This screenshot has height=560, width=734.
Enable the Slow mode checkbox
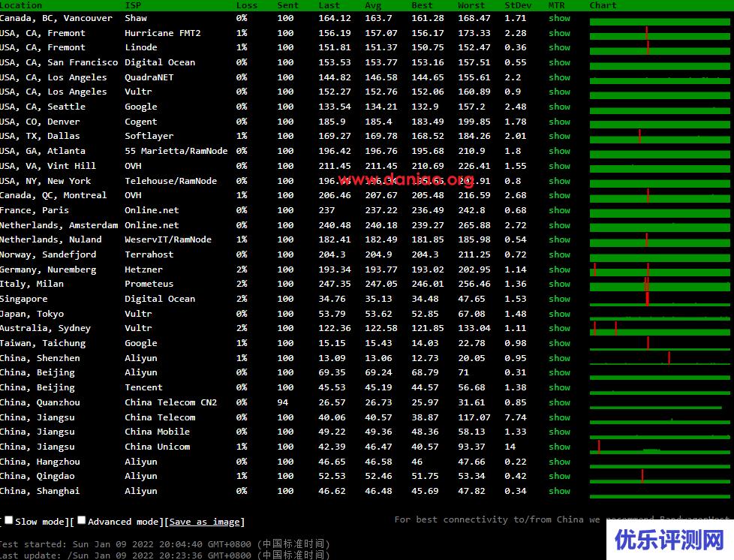coord(8,520)
